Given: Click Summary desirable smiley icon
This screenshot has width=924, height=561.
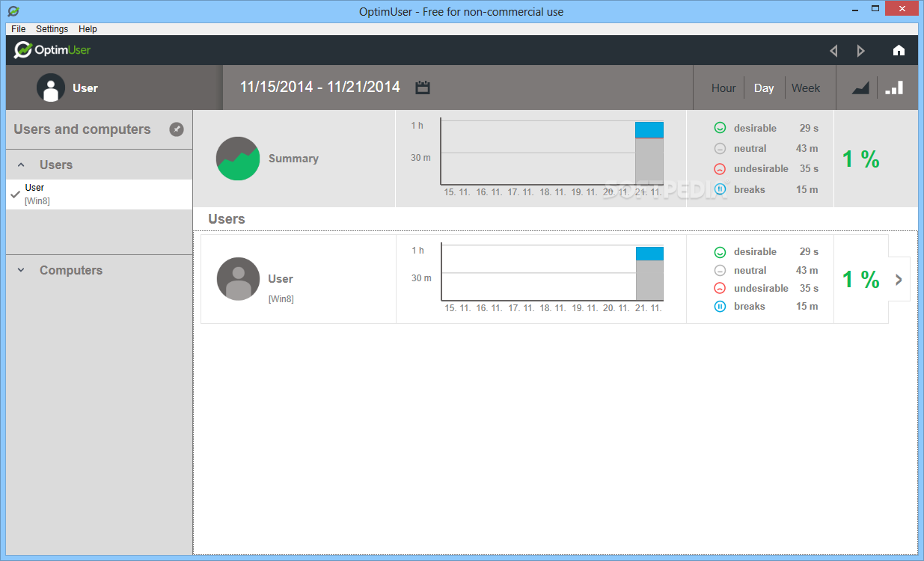Looking at the screenshot, I should pos(720,128).
